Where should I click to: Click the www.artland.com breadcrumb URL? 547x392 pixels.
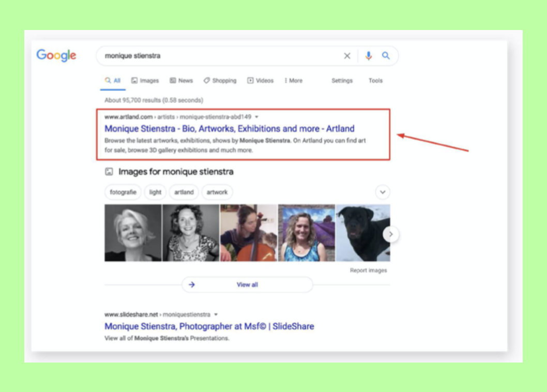click(177, 117)
